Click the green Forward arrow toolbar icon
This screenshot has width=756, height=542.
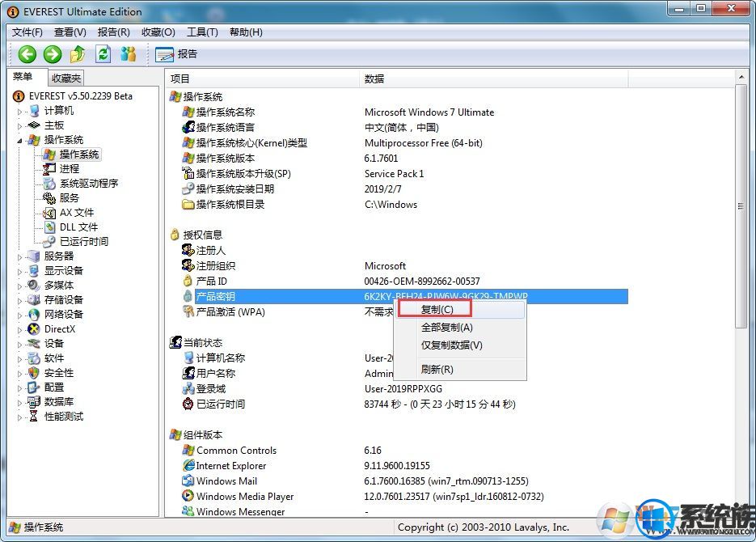point(53,54)
